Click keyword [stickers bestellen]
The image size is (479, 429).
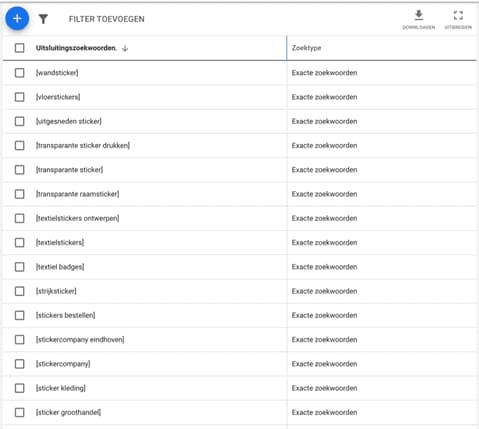point(65,315)
